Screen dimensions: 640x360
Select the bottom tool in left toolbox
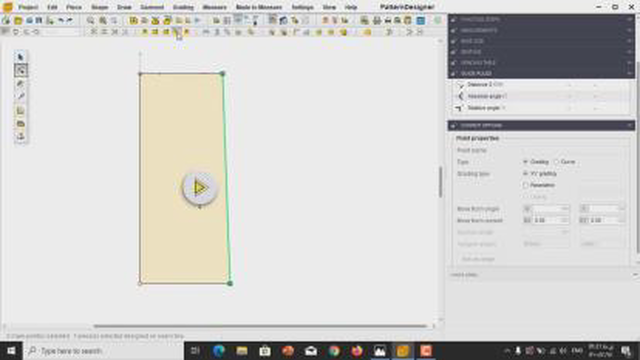point(20,136)
